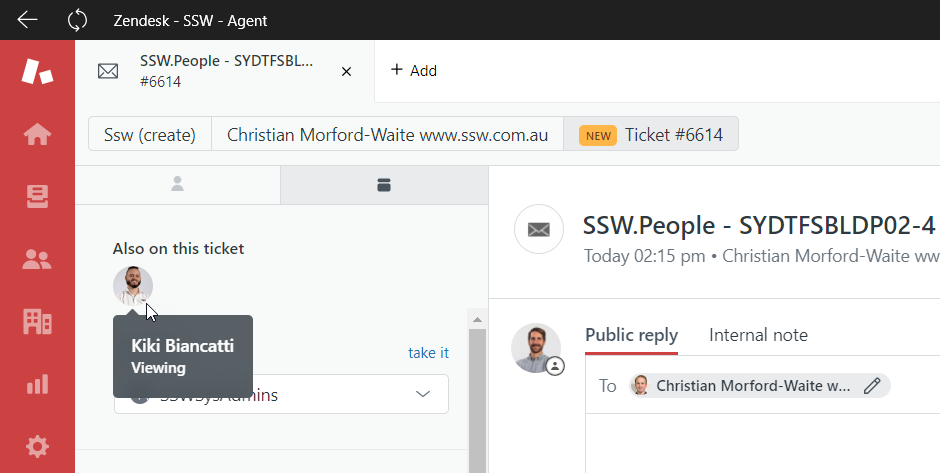Click the Zendesk logo icon
The height and width of the screenshot is (473, 940).
click(x=37, y=71)
